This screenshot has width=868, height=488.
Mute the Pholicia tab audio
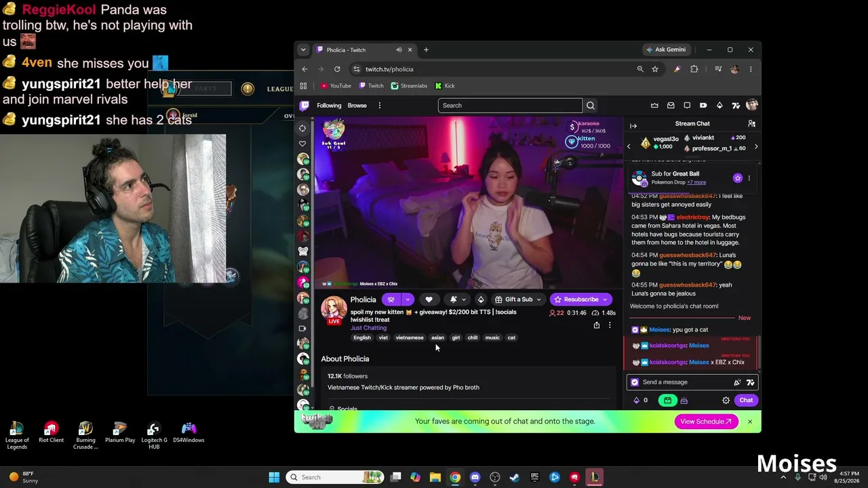[399, 49]
